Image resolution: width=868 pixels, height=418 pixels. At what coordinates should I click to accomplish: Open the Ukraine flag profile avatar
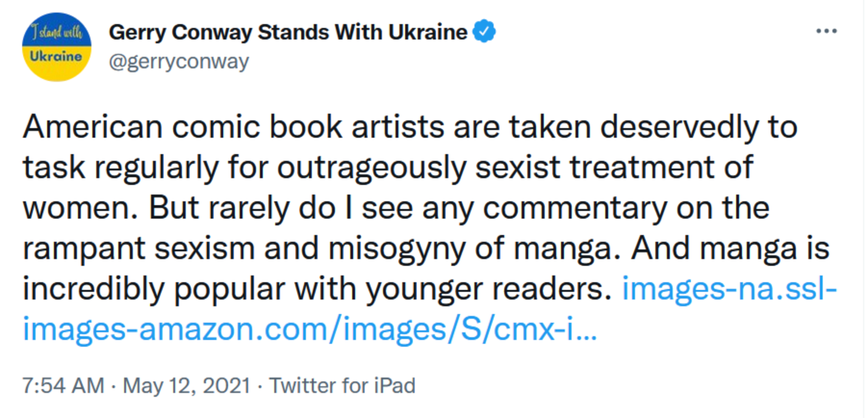[56, 47]
